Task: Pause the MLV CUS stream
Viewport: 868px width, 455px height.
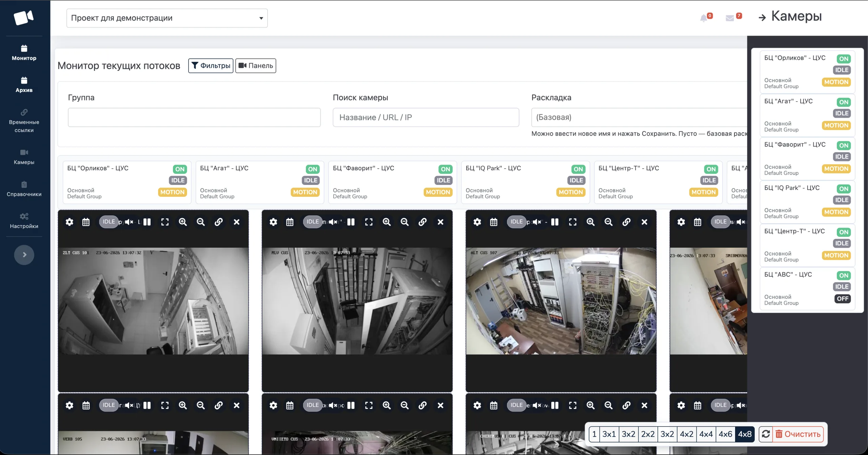Action: [x=351, y=222]
